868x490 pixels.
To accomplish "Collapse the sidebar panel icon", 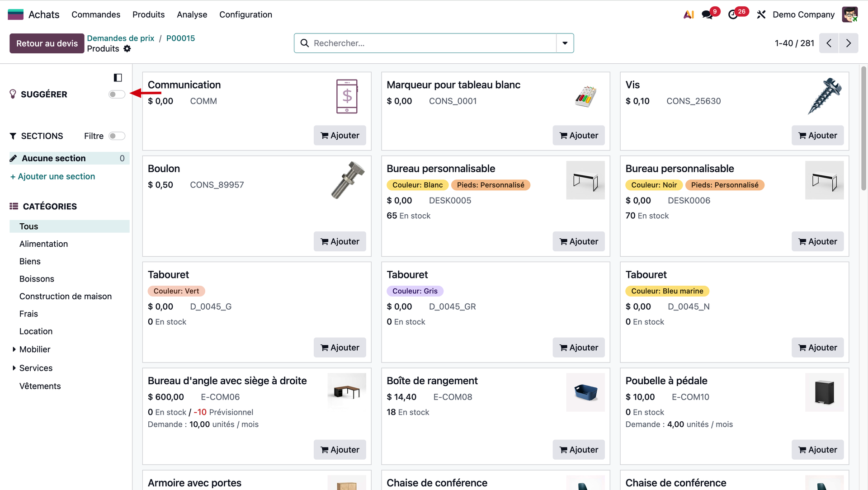I will click(118, 78).
